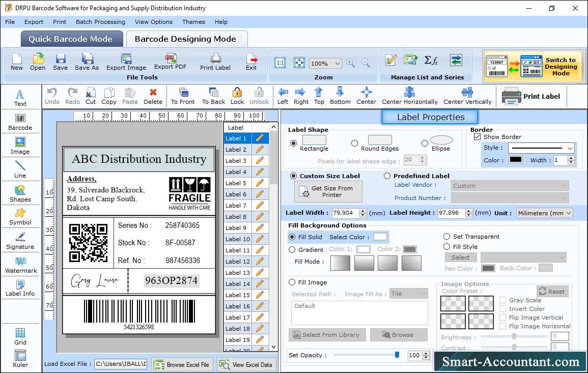Click Center Horizontally alignment icon
588x373 pixels.
pos(409,96)
